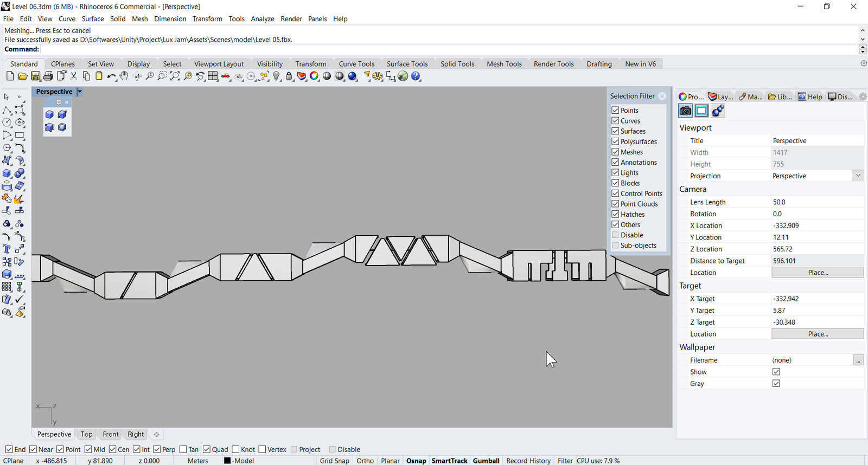Switch to the Top viewport tab

(x=86, y=434)
